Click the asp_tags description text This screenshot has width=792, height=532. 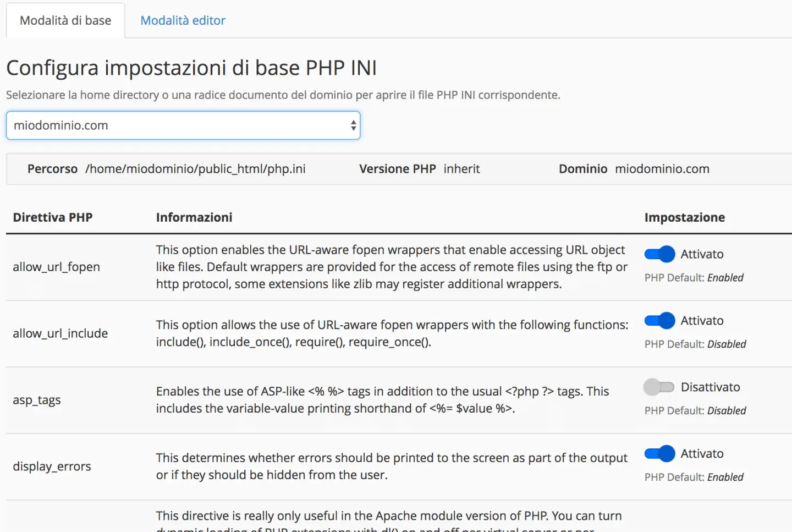383,400
